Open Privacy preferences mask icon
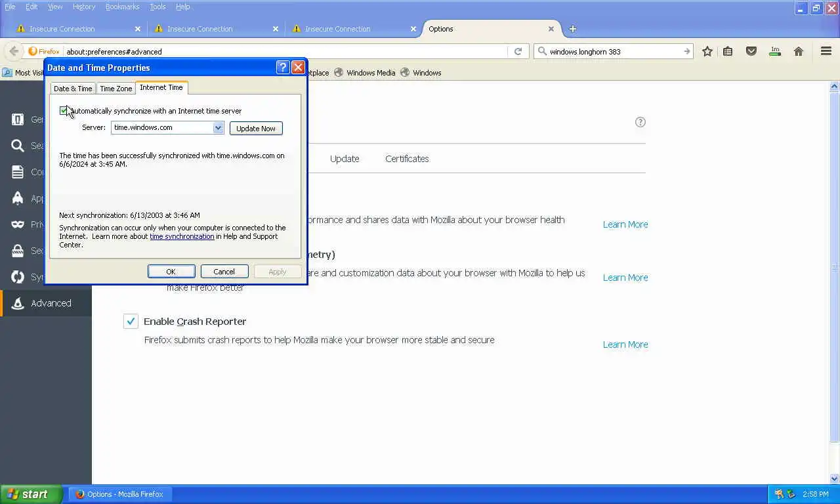840x504 pixels. click(18, 224)
